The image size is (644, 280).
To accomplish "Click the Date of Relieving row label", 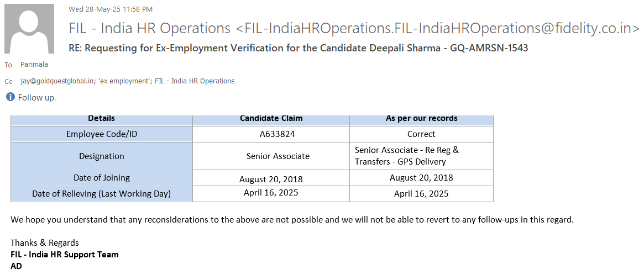I will 102,194.
